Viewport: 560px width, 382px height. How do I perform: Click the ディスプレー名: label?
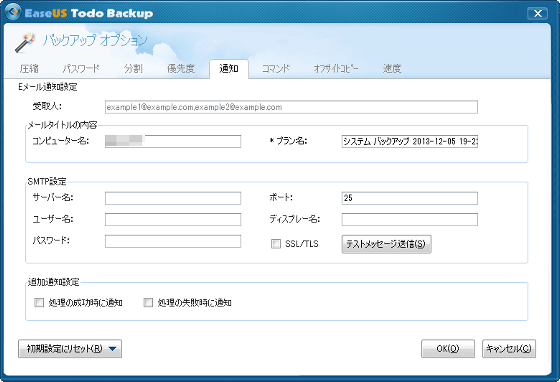(x=295, y=219)
